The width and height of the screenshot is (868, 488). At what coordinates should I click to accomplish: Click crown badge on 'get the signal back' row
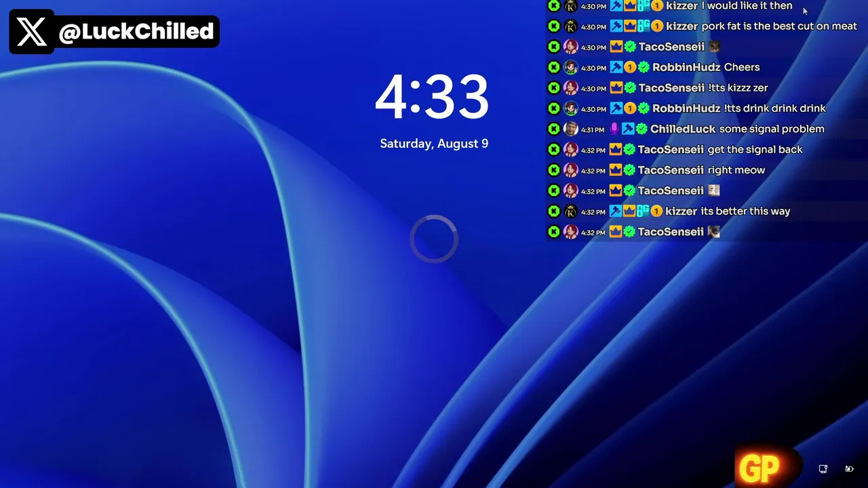616,149
